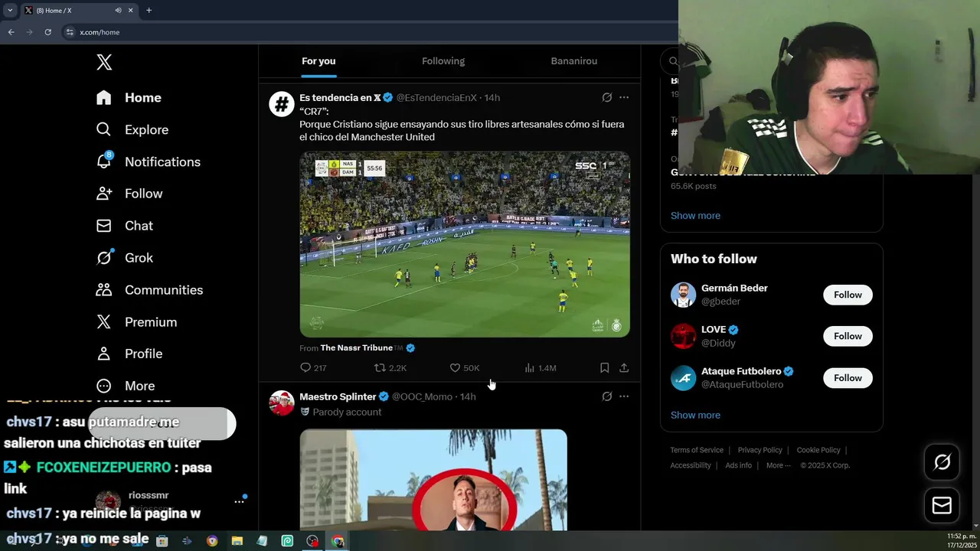Open the Home sidebar item
Screen dimensions: 980x551
pos(129,98)
